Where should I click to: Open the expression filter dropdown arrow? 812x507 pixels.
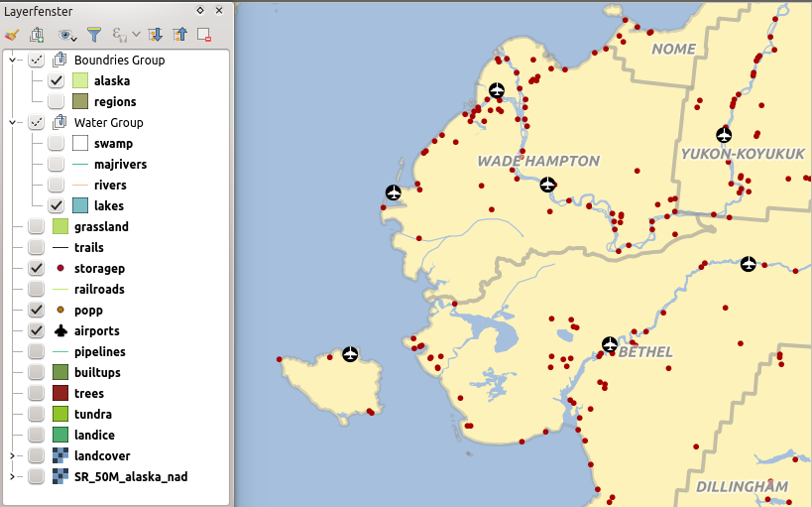click(x=136, y=36)
